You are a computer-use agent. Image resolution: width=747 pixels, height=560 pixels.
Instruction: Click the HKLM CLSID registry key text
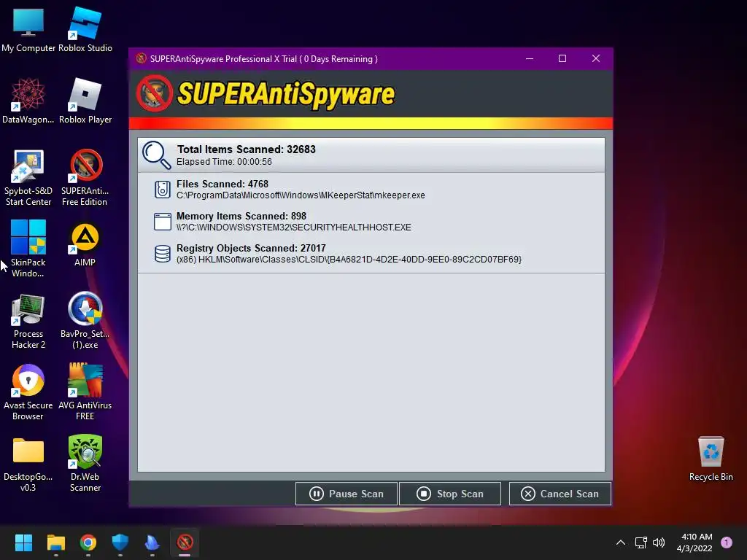[x=349, y=260]
